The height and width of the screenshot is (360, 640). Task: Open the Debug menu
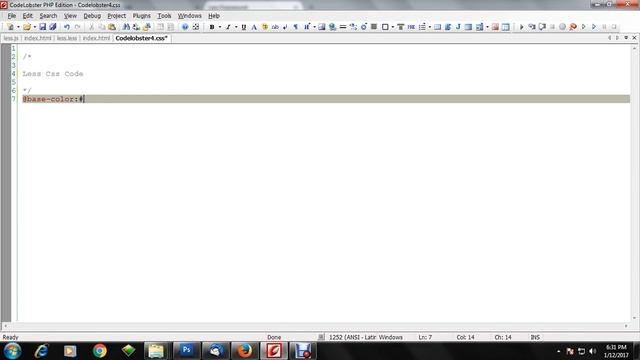[92, 16]
